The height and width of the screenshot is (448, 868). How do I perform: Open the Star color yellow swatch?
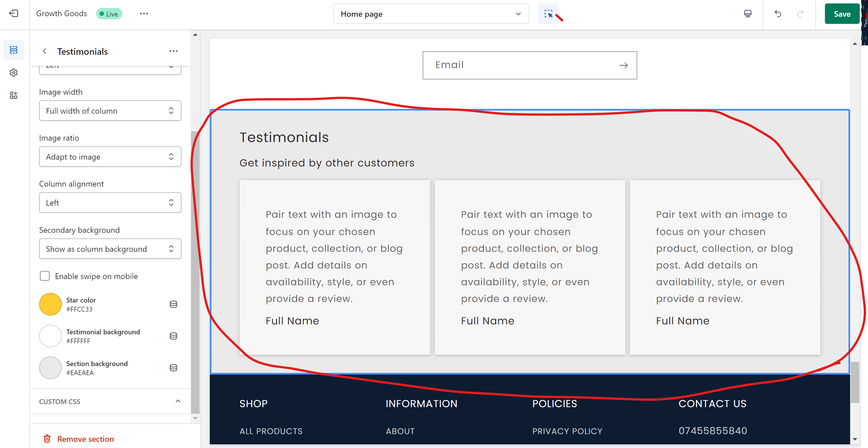[x=50, y=305]
